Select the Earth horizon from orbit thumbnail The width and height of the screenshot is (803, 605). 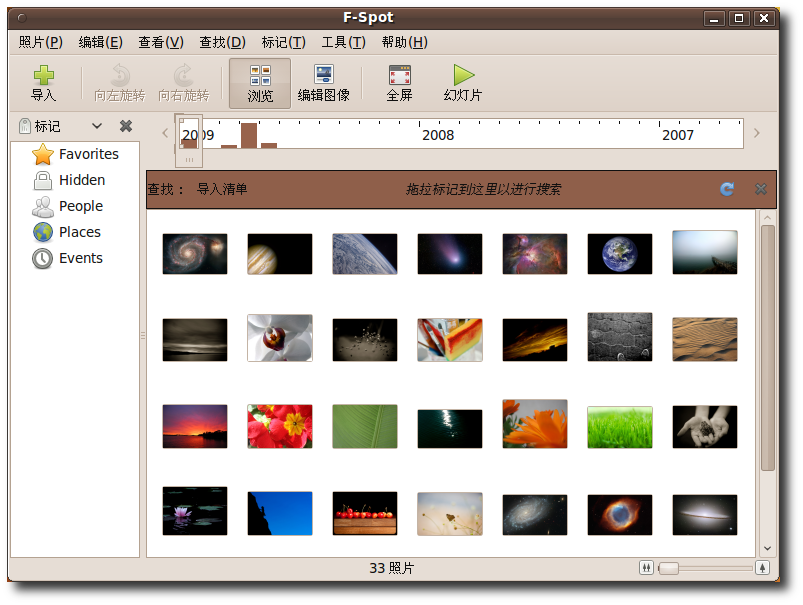[x=365, y=254]
